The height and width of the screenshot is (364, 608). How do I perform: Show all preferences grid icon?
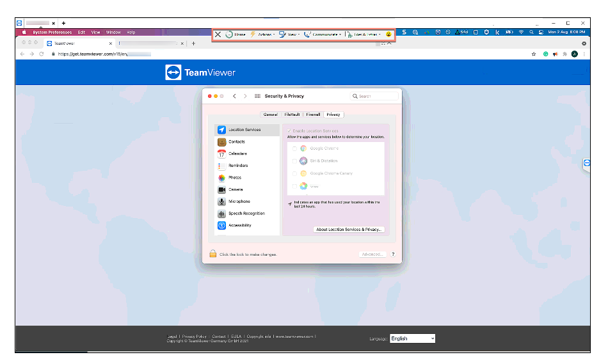coord(257,96)
